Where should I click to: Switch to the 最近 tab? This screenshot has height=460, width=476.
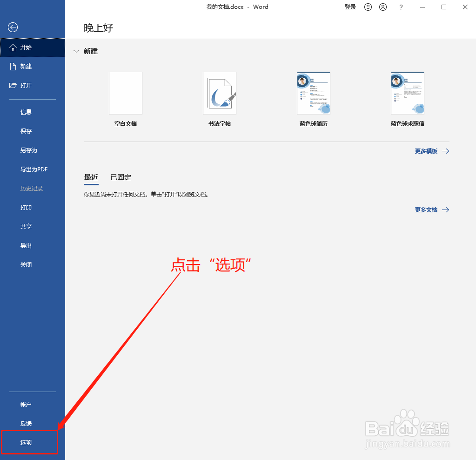click(91, 177)
